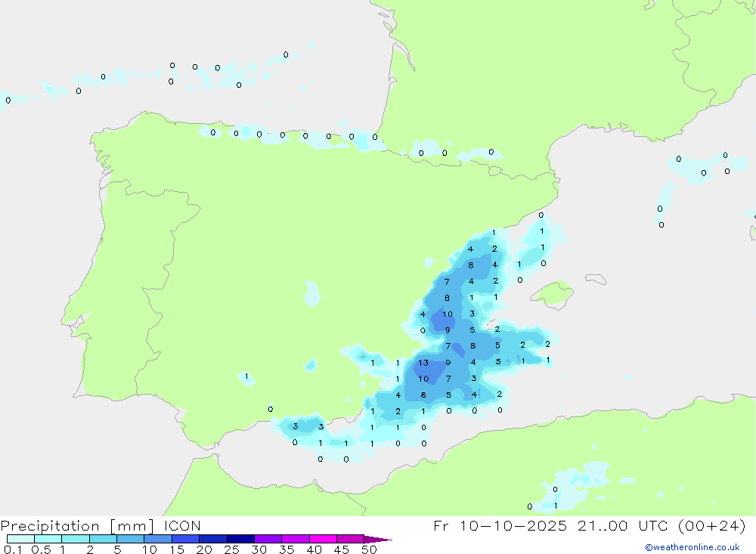Click the '15' legend scale label
This screenshot has height=554, width=756.
click(x=177, y=549)
